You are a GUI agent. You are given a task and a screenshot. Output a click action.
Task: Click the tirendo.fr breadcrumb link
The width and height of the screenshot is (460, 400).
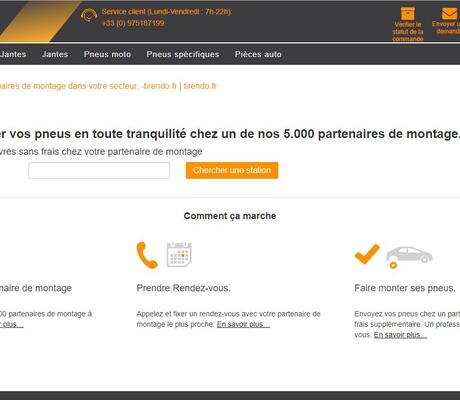(x=200, y=86)
